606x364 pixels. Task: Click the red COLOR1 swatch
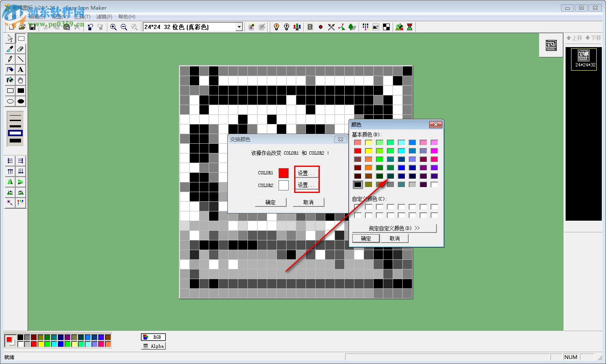283,173
